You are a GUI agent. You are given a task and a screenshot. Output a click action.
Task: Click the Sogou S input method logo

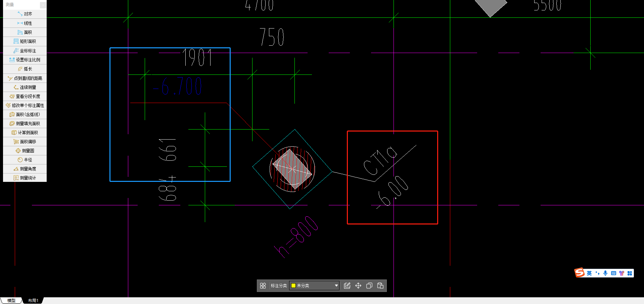tap(580, 273)
